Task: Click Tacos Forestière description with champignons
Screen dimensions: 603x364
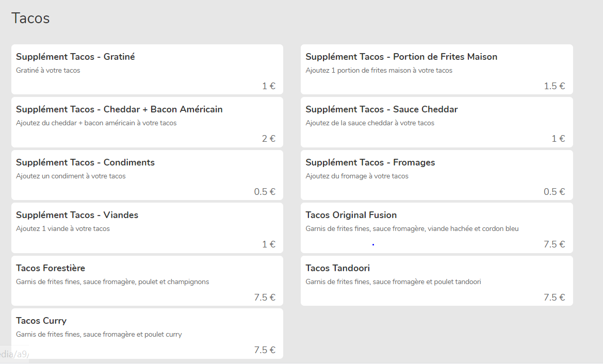Action: pyautogui.click(x=112, y=282)
